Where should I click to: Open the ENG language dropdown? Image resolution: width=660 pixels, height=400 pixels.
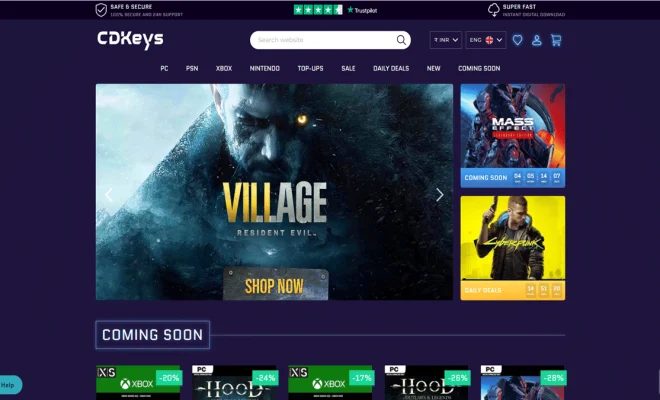pyautogui.click(x=486, y=40)
